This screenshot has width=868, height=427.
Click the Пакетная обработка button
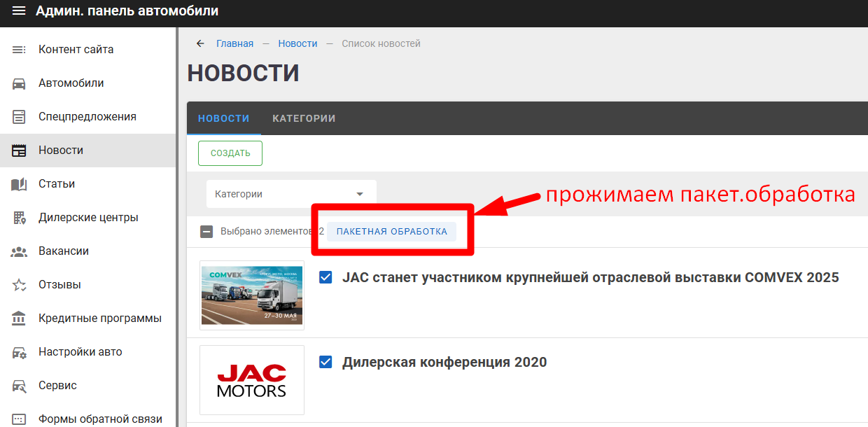pos(392,232)
